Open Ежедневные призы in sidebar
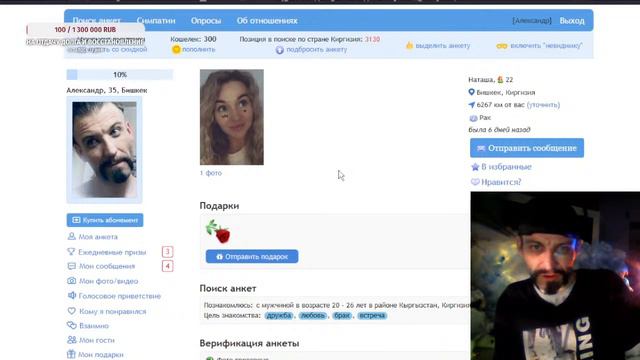The height and width of the screenshot is (360, 640). coord(112,252)
